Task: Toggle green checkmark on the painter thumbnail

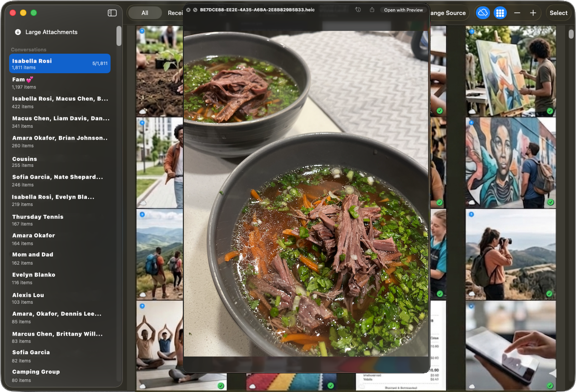Action: [x=550, y=111]
